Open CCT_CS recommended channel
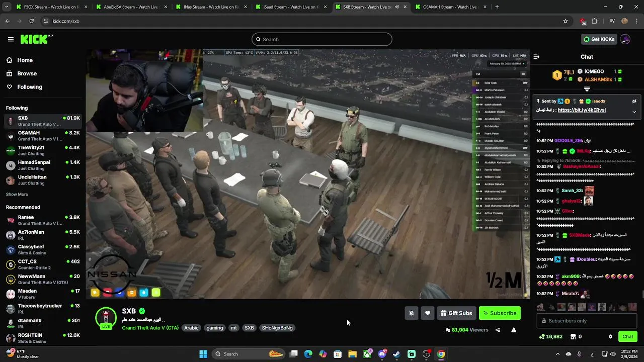 43,264
